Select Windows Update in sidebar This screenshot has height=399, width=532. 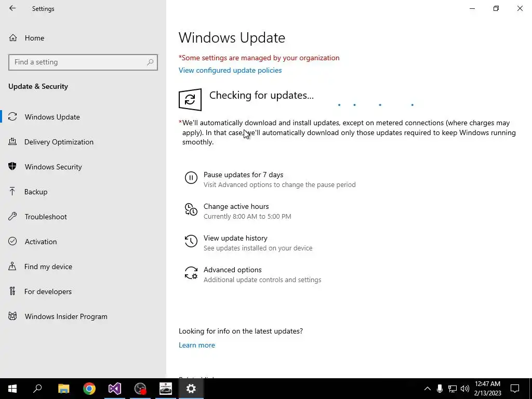83,117
